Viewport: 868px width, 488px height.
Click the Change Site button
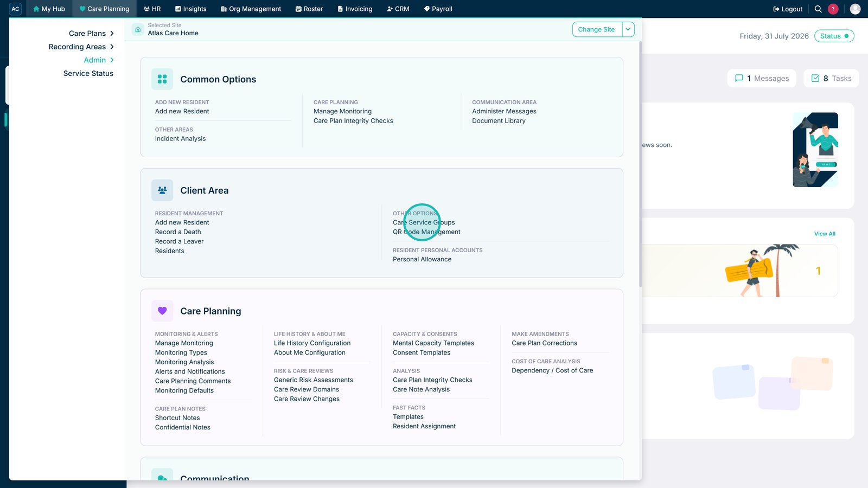click(x=597, y=29)
